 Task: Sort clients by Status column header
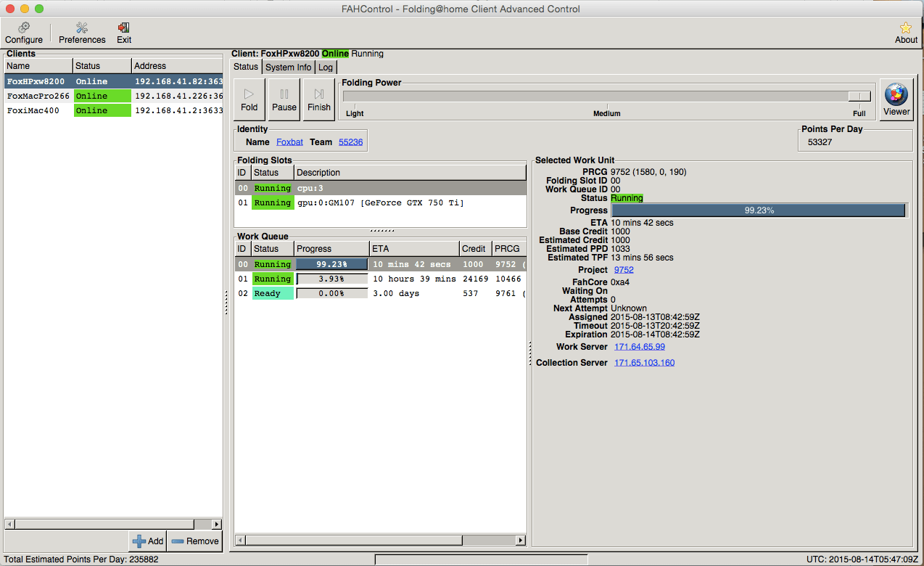(102, 66)
